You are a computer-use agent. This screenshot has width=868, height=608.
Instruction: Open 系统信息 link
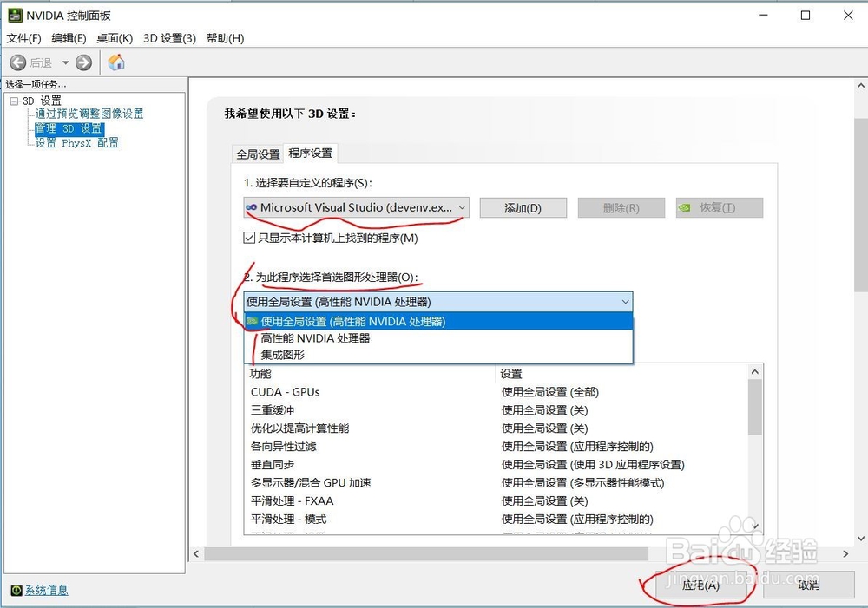[47, 591]
